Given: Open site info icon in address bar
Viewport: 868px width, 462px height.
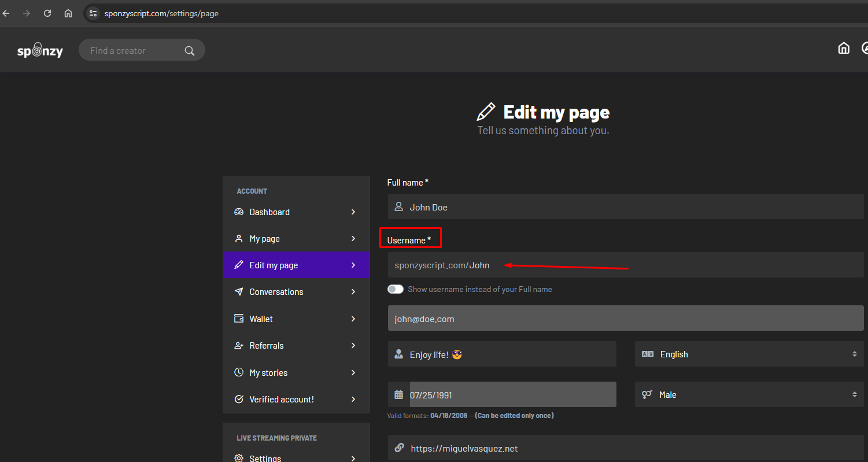Looking at the screenshot, I should (x=94, y=13).
